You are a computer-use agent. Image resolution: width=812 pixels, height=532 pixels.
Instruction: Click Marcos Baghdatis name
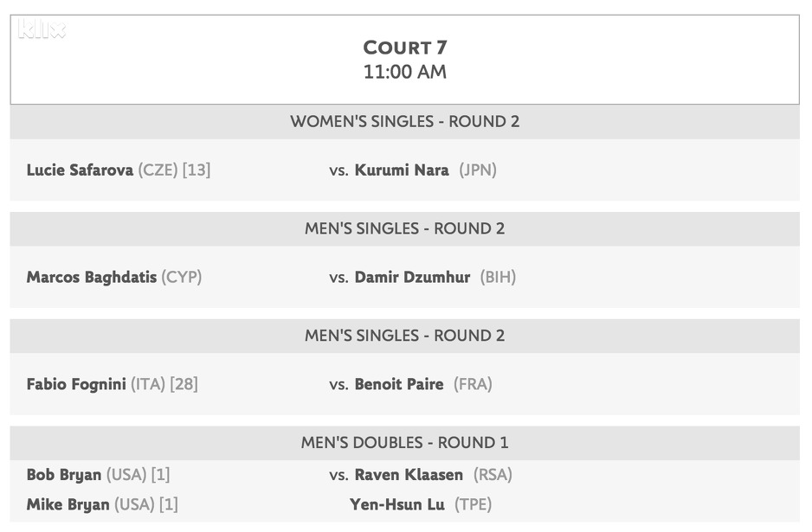tap(92, 278)
